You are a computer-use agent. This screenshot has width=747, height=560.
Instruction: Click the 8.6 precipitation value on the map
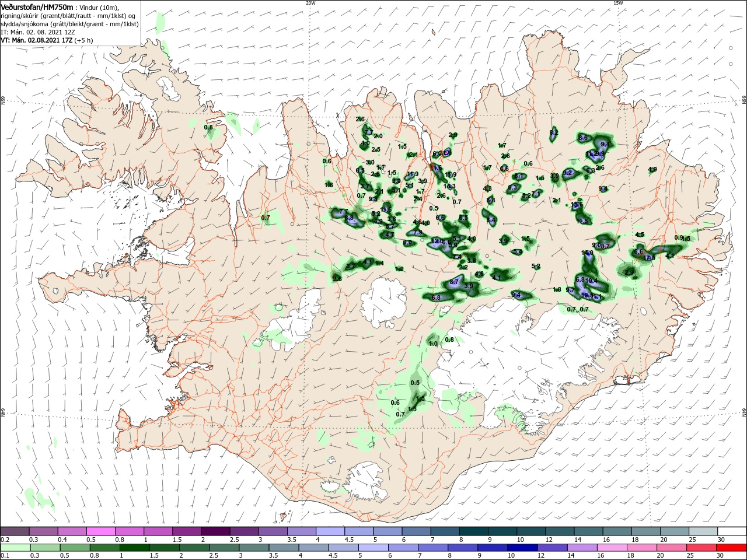582,138
